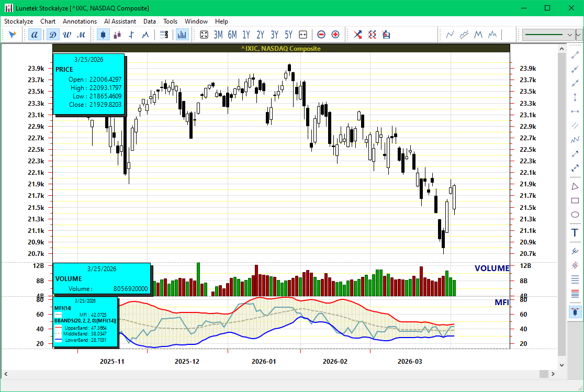Toggle the Daily timeframe button

pos(53,34)
